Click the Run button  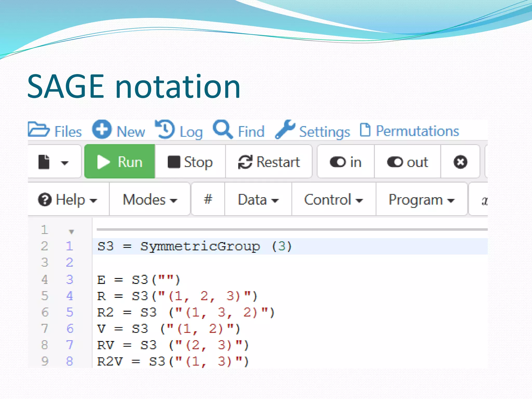pyautogui.click(x=119, y=161)
